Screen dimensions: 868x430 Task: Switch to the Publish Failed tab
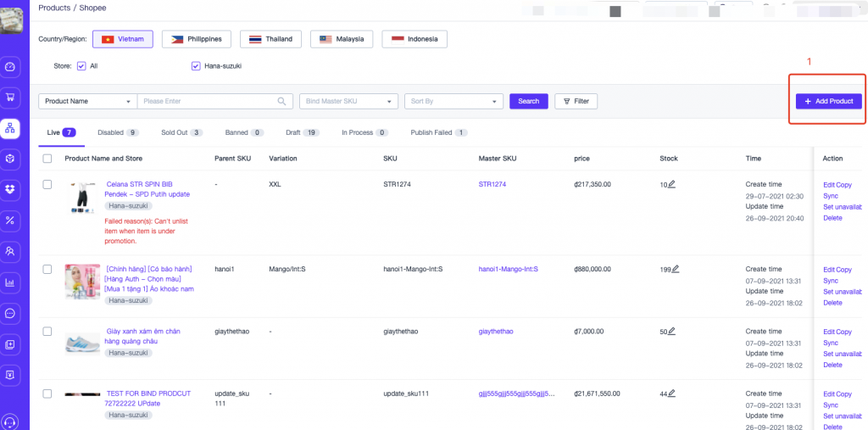tap(439, 132)
